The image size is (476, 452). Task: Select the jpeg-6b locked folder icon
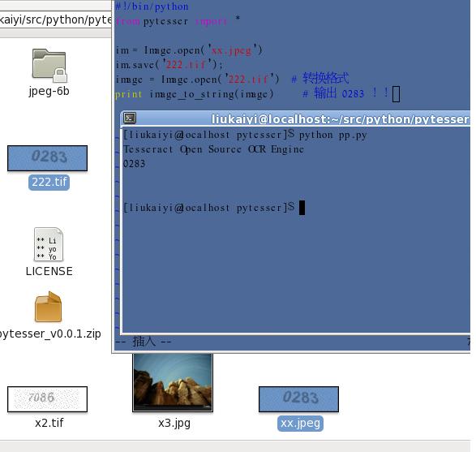click(x=49, y=65)
